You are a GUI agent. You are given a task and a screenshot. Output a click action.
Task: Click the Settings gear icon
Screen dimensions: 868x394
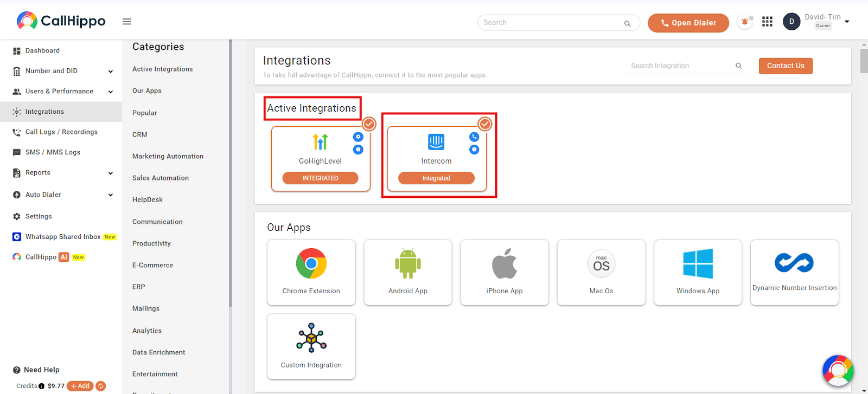coord(17,216)
